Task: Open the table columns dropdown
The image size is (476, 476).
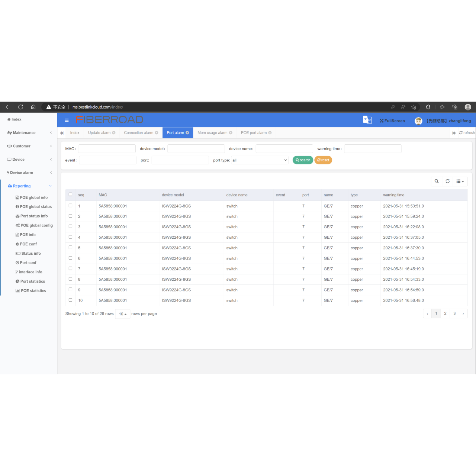Action: [460, 181]
